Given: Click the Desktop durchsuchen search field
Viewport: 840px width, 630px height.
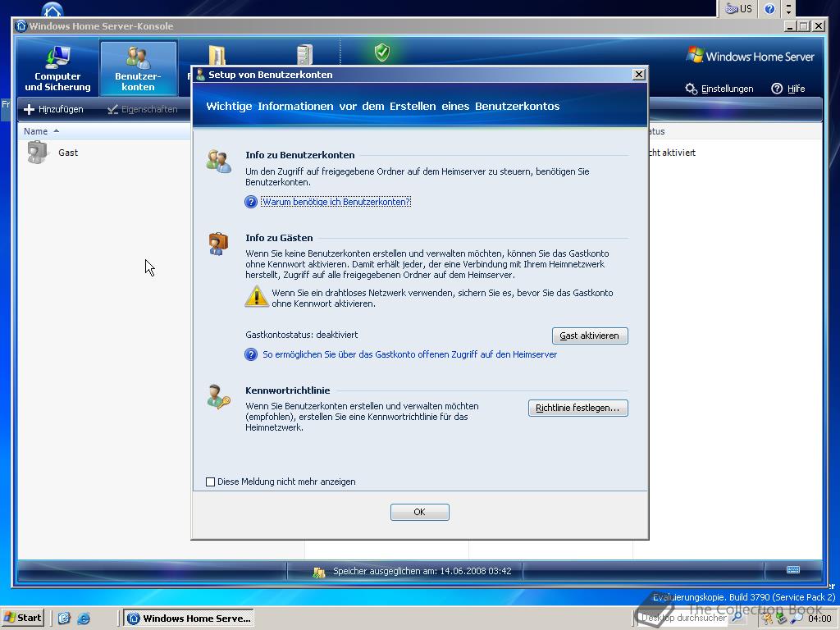Looking at the screenshot, I should coord(683,618).
